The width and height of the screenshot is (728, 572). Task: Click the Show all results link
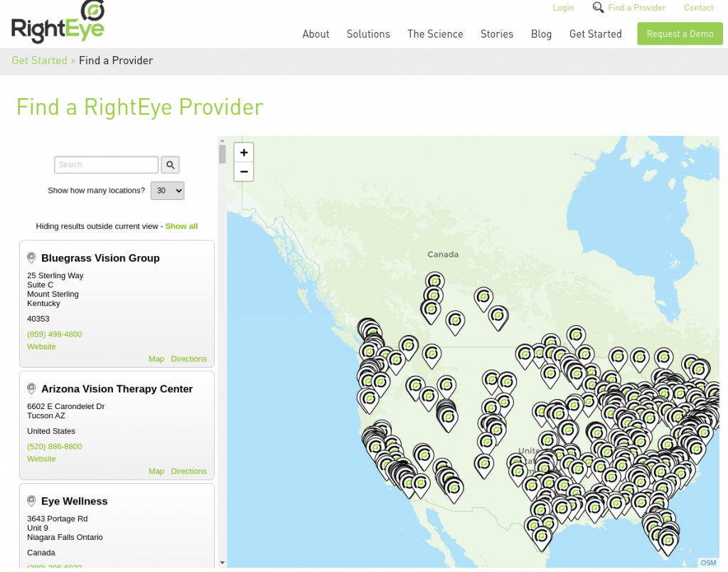click(x=181, y=226)
